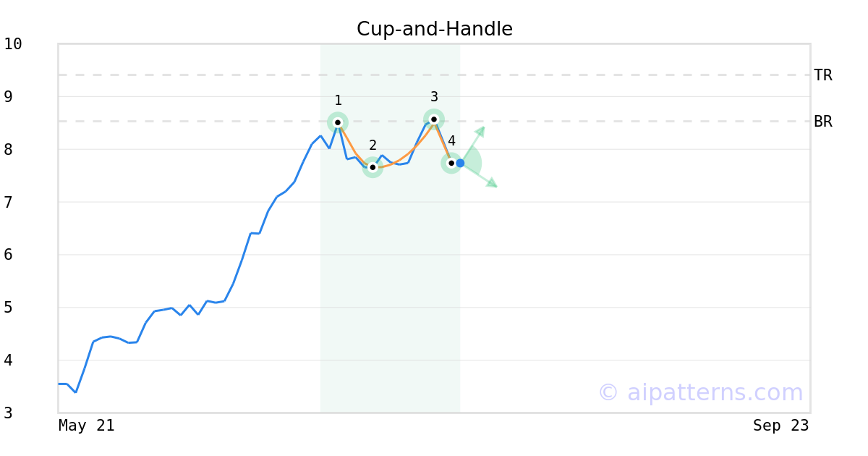Viewport: 868px width, 456px height.
Task: Click the BR resistance line label
Action: (823, 122)
